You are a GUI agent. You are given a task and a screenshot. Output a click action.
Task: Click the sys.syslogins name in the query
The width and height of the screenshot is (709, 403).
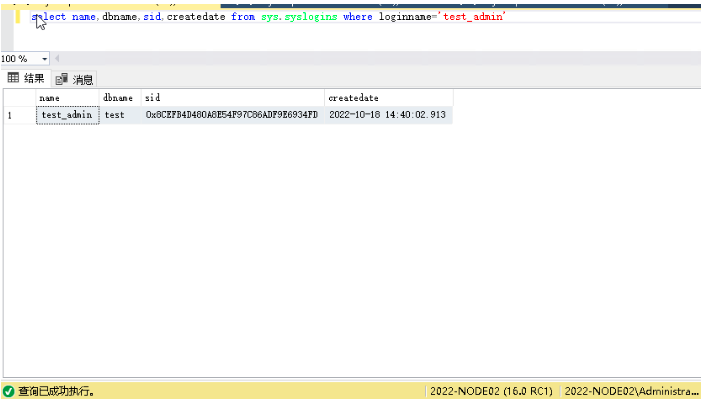coord(299,17)
